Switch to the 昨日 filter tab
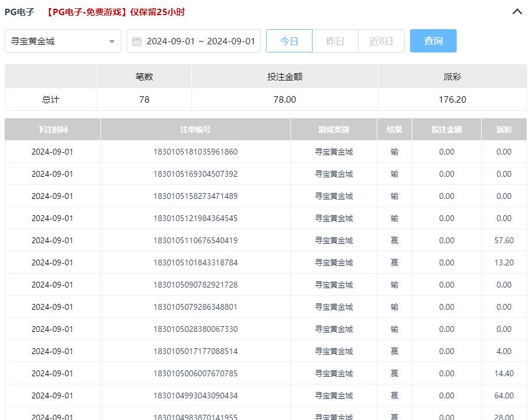This screenshot has width=529, height=420. point(335,41)
